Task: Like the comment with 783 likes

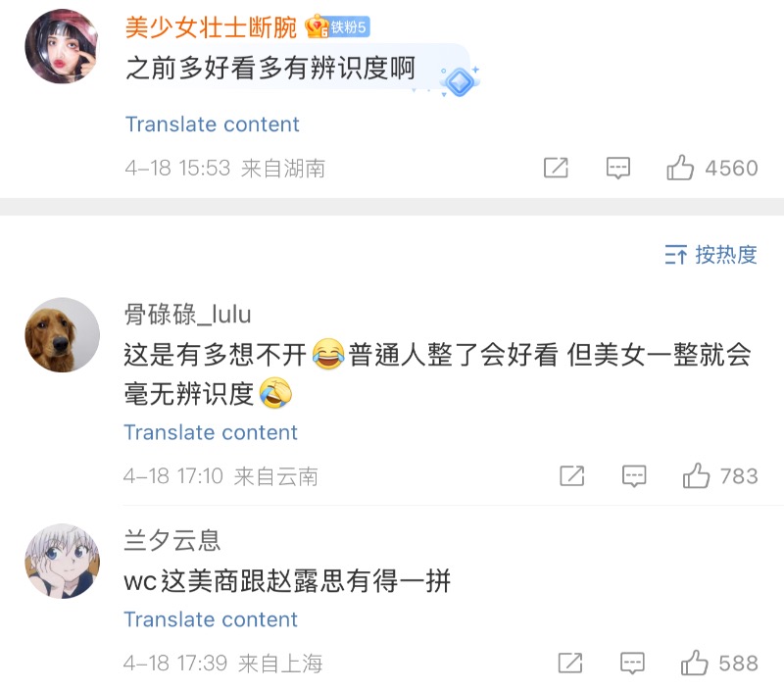Action: pos(697,476)
